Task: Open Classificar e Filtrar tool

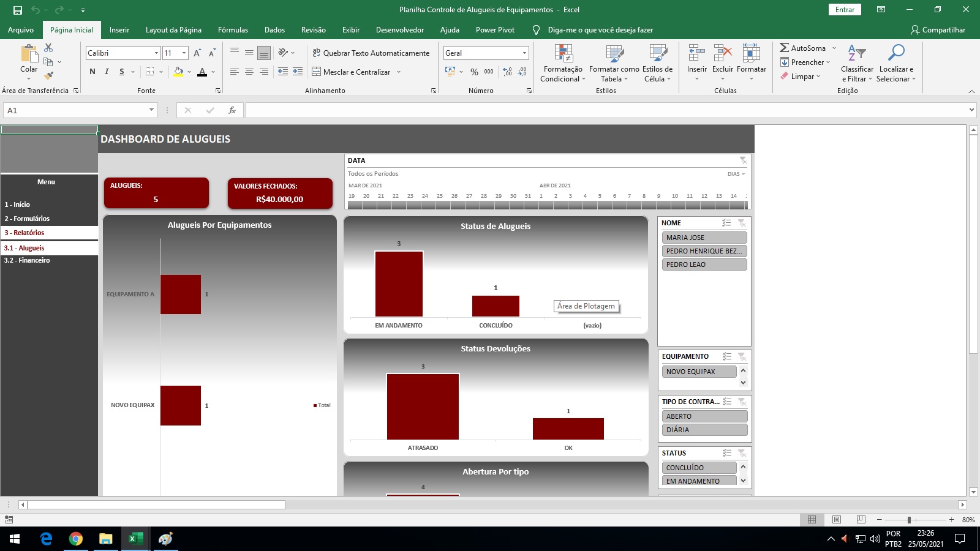Action: (x=857, y=63)
